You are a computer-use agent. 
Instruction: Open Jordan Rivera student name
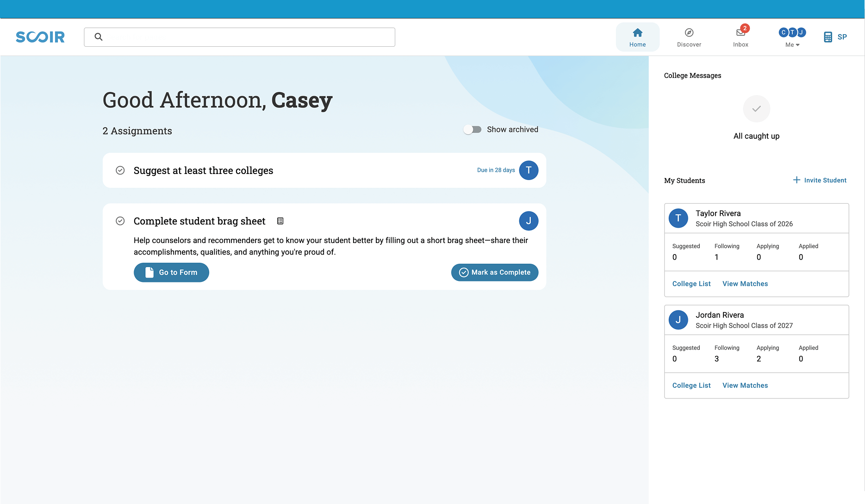[x=720, y=315]
